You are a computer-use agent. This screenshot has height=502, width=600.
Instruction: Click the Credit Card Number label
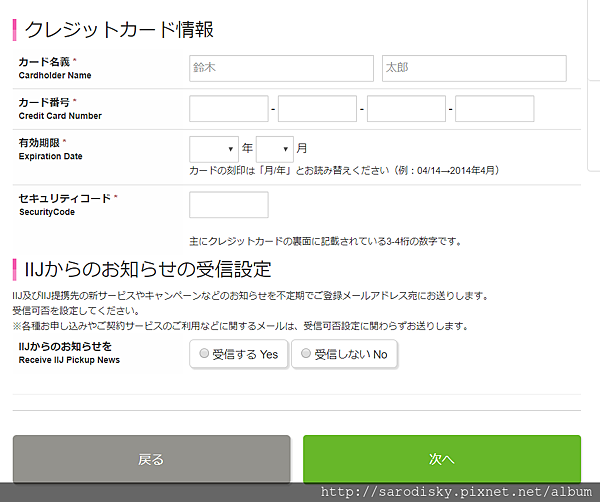(60, 116)
